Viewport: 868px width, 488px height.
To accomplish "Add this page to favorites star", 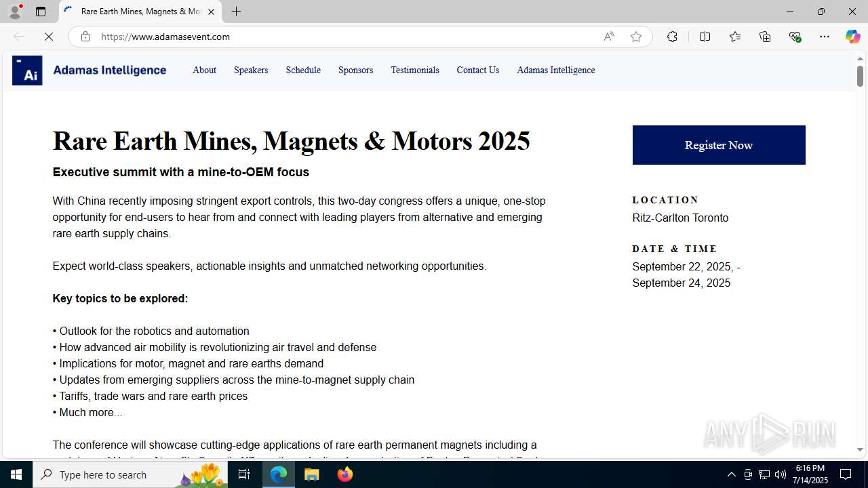I will (x=635, y=37).
